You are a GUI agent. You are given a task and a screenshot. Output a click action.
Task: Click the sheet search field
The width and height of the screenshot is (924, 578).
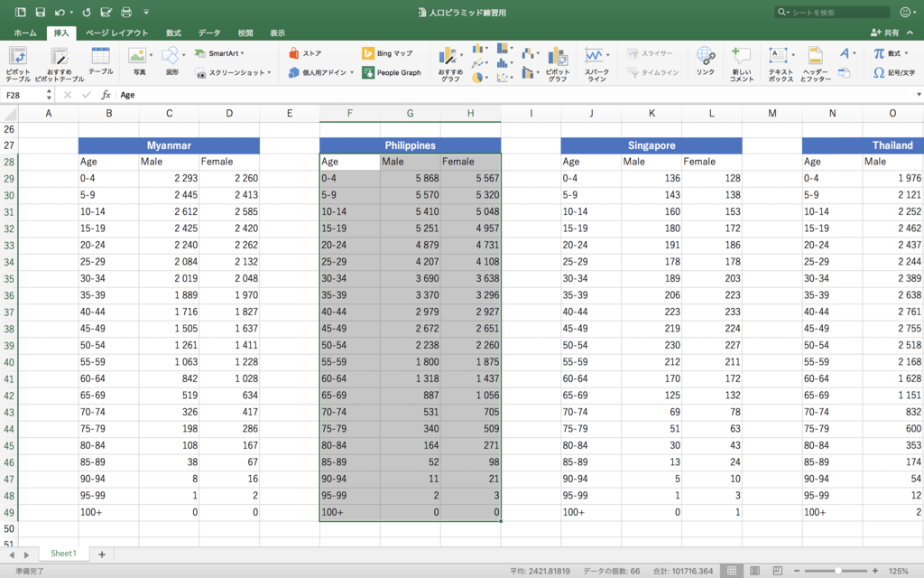point(832,12)
